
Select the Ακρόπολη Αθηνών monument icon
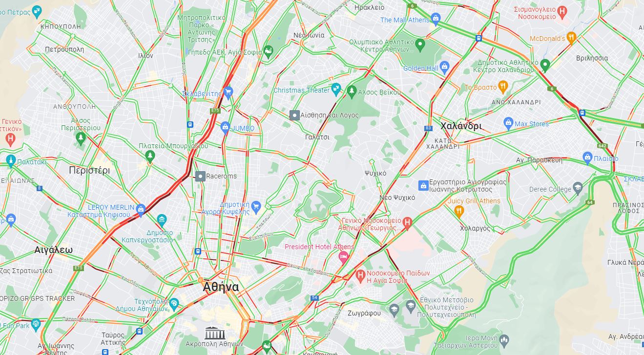(213, 333)
